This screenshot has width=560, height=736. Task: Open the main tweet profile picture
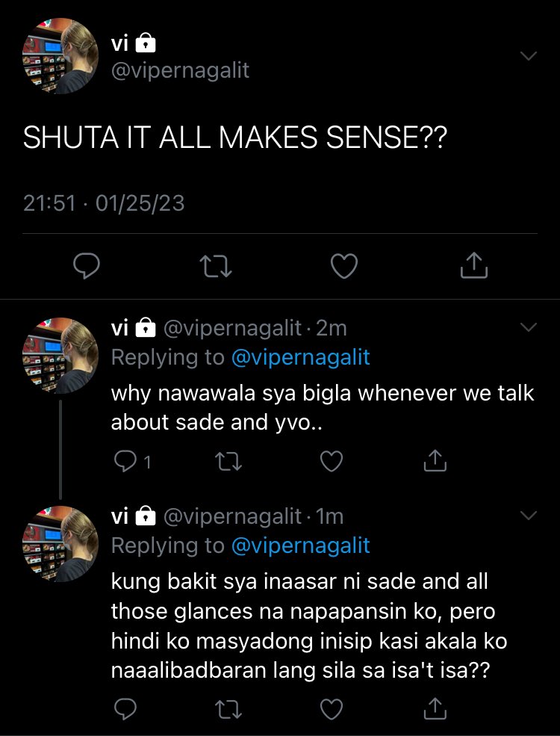coord(60,56)
